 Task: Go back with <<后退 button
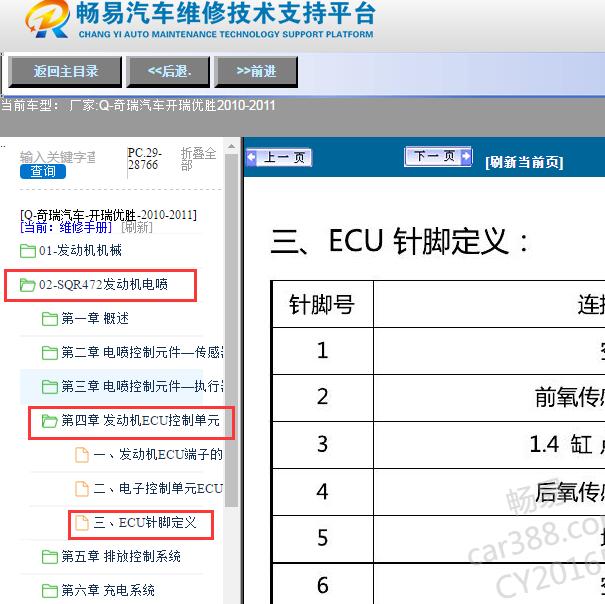click(x=169, y=72)
